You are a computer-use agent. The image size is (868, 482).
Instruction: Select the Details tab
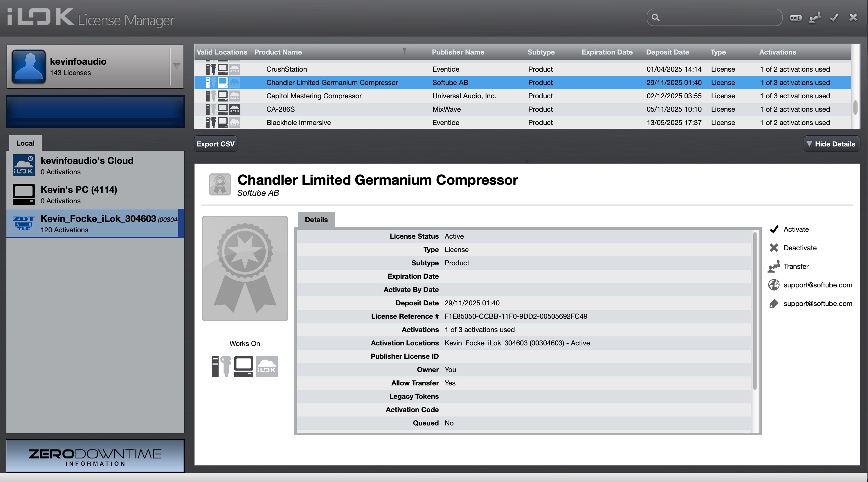pyautogui.click(x=316, y=220)
